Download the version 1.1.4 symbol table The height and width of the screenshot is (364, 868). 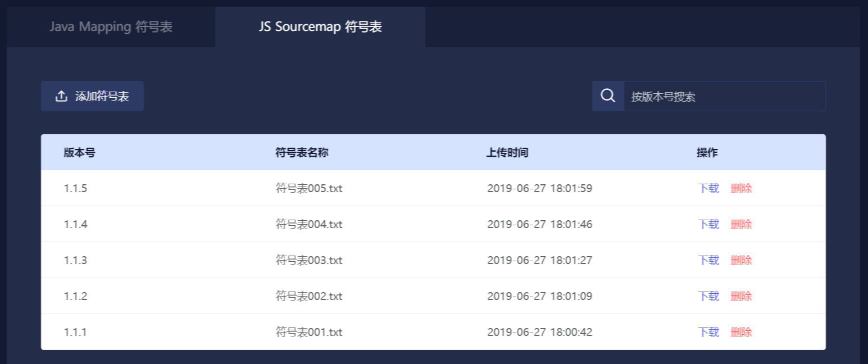(x=708, y=224)
